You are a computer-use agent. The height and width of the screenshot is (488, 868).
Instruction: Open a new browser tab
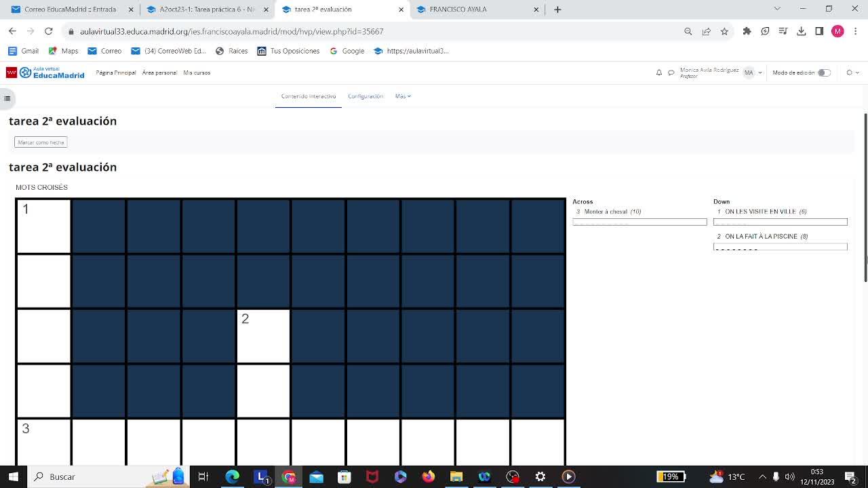click(x=557, y=9)
